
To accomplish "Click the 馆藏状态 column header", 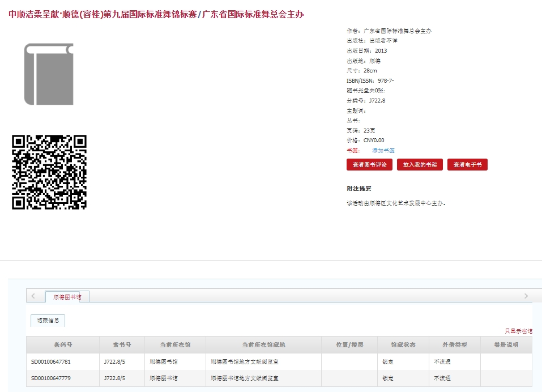I will [403, 344].
